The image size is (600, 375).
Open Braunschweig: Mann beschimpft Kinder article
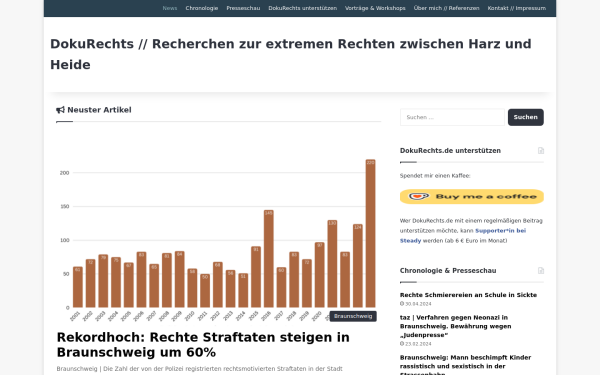click(x=465, y=365)
